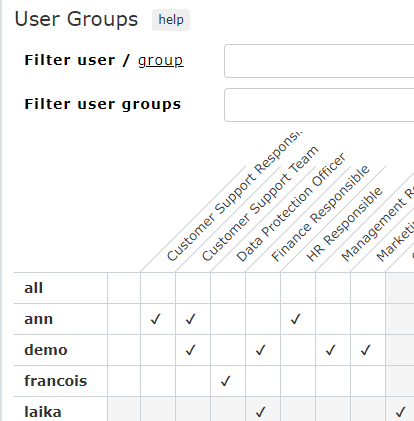Click the Finance Responsible column header

(x=320, y=214)
